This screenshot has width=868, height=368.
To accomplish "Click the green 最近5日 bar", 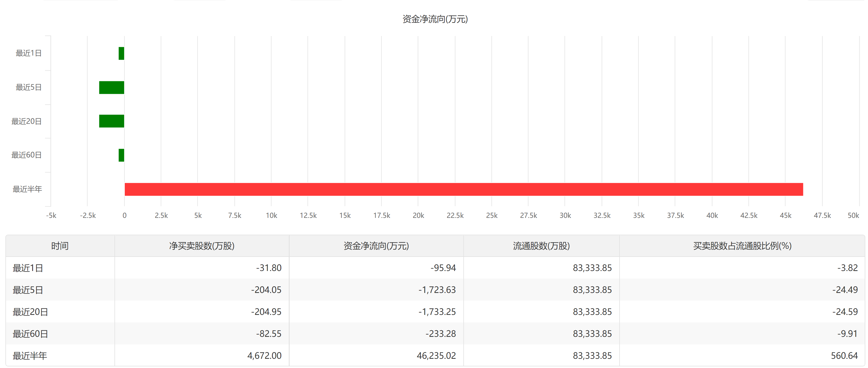I will tap(112, 87).
